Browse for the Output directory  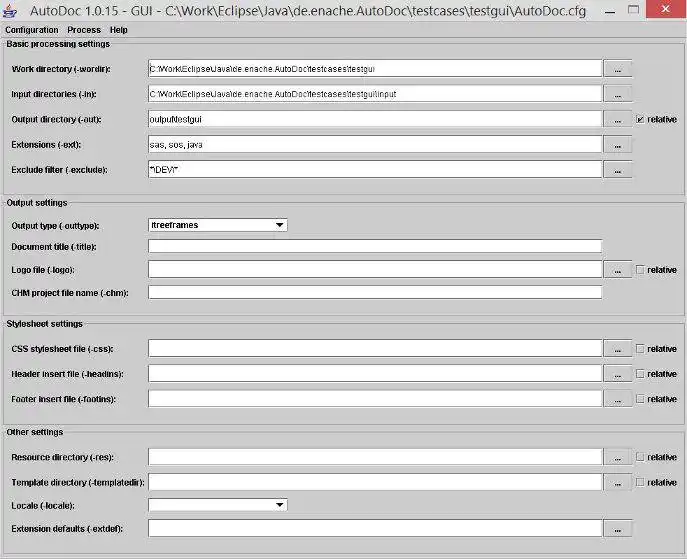pyautogui.click(x=617, y=119)
